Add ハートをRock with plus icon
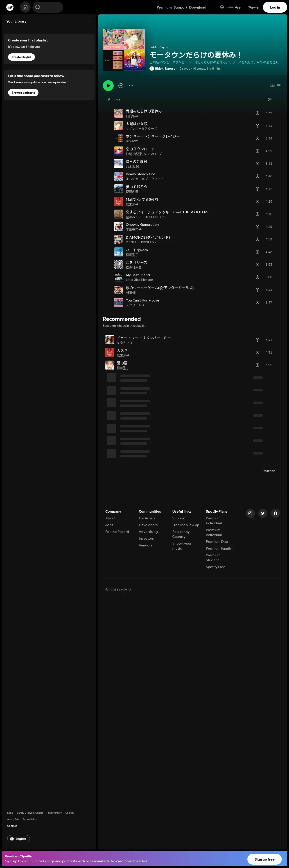The width and height of the screenshot is (289, 868). (x=257, y=252)
